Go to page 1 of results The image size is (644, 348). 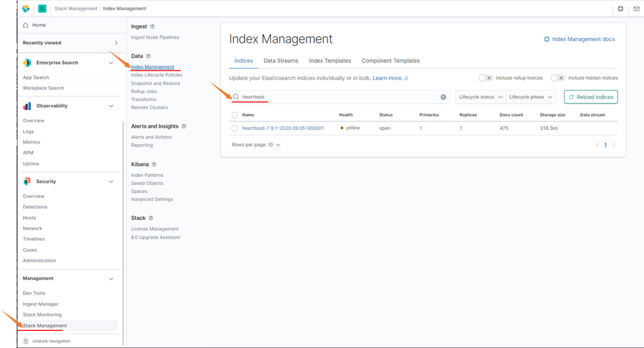click(605, 145)
